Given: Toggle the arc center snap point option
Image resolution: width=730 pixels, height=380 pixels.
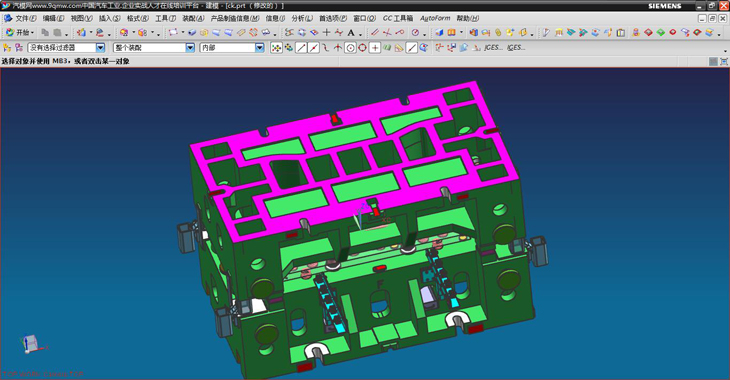Looking at the screenshot, I should click(350, 48).
